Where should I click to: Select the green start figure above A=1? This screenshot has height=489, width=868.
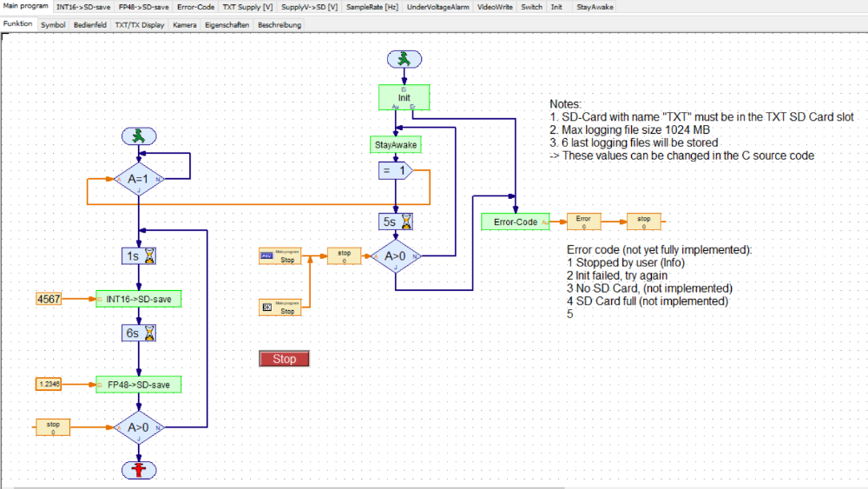click(138, 136)
